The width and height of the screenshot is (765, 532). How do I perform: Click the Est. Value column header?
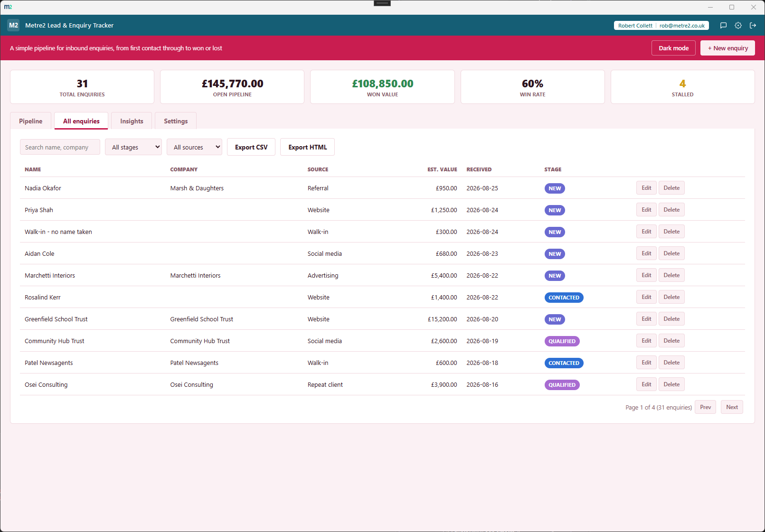[442, 169]
